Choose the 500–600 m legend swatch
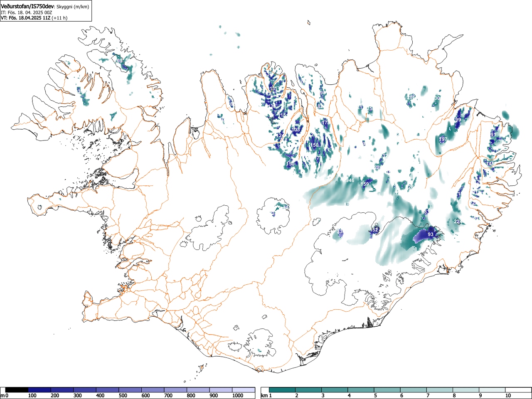This screenshot has width=532, height=399. point(130,390)
